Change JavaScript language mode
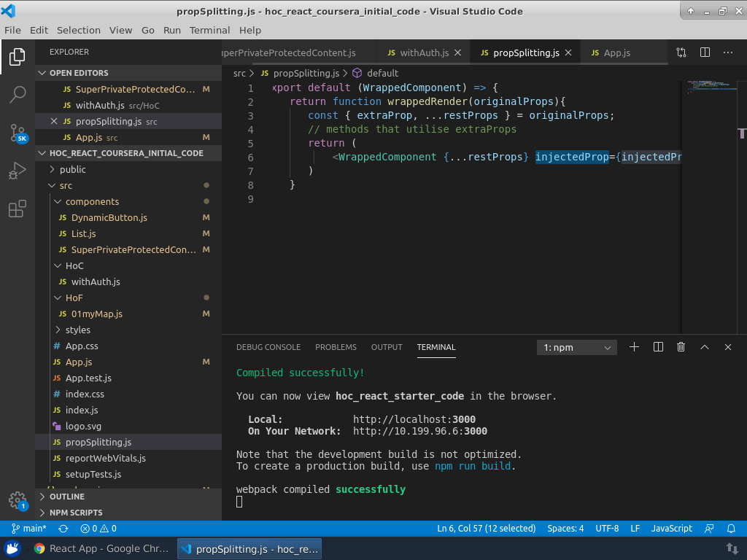 (671, 529)
